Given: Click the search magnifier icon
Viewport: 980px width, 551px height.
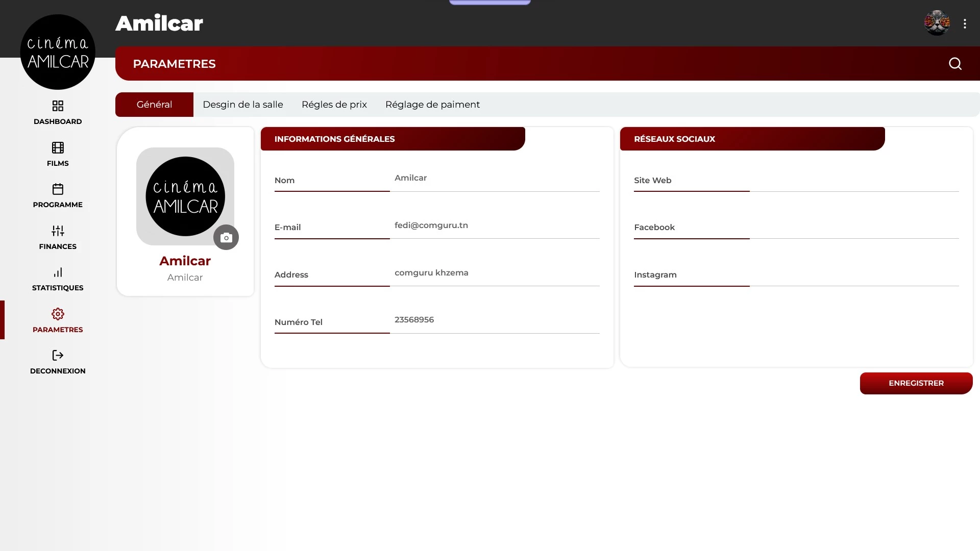Looking at the screenshot, I should point(955,64).
